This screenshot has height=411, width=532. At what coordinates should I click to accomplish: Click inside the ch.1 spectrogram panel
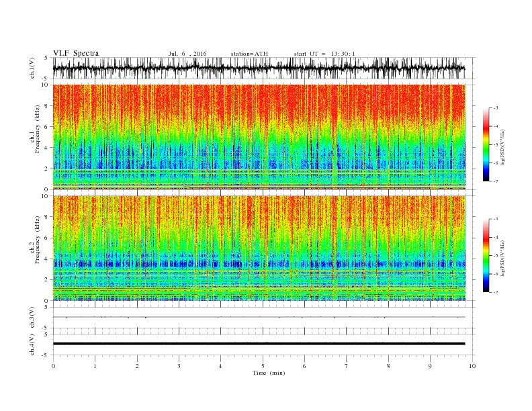pyautogui.click(x=259, y=137)
